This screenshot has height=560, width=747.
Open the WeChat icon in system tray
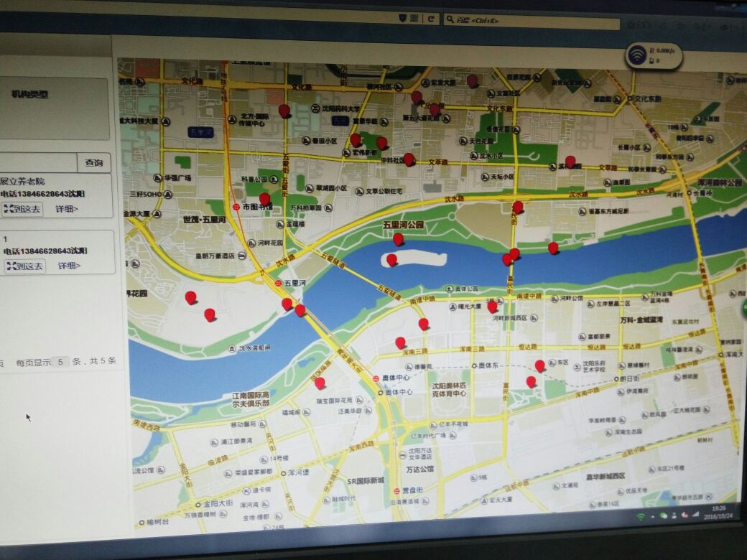click(663, 515)
